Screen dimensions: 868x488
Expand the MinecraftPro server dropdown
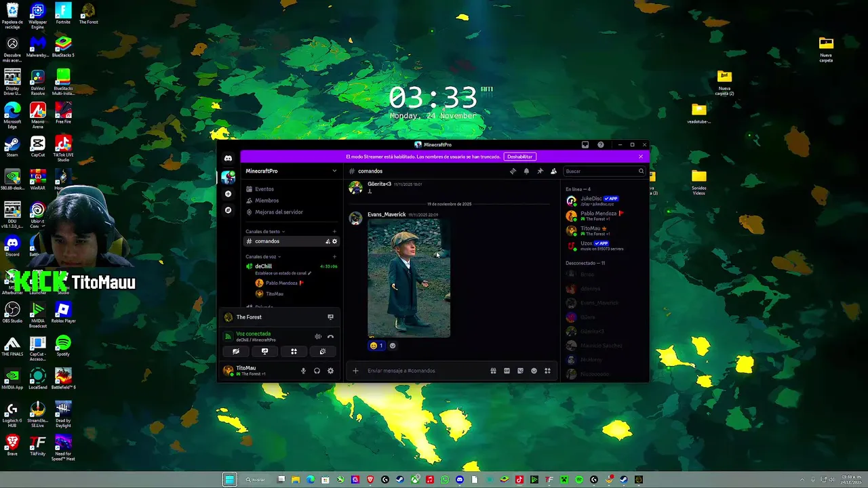point(334,171)
